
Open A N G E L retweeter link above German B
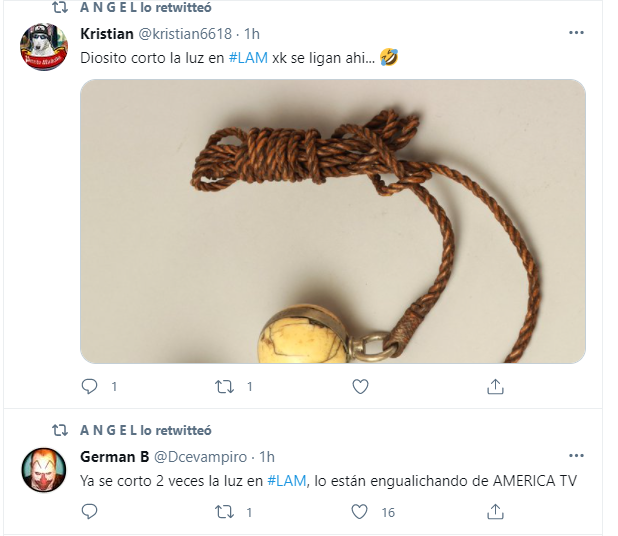pos(146,430)
